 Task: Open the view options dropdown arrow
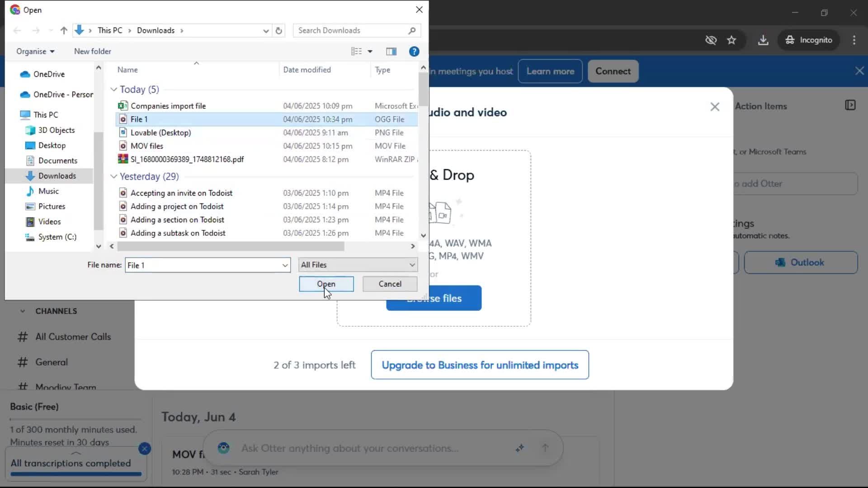click(x=370, y=52)
